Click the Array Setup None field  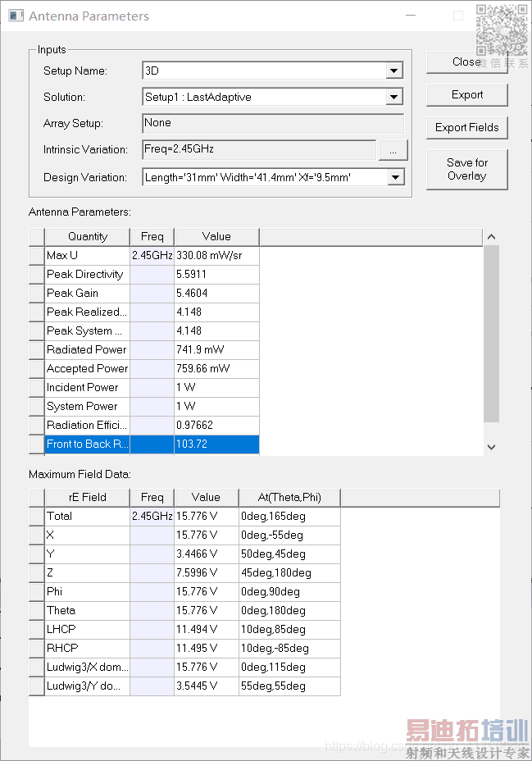(273, 123)
